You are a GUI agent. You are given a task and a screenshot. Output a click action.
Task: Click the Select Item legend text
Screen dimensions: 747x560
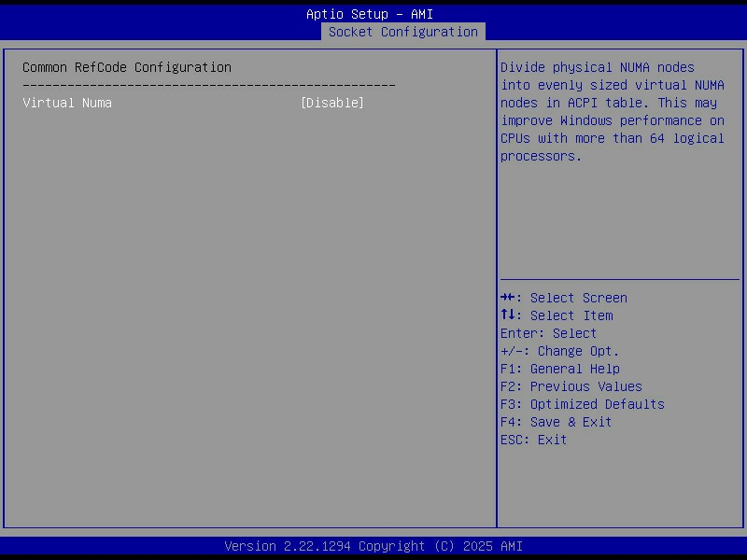571,315
